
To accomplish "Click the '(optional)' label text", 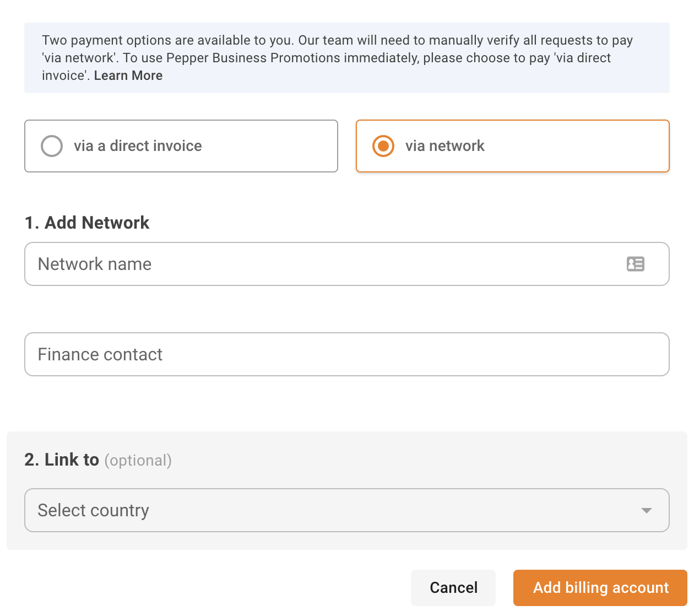I will coord(138,461).
